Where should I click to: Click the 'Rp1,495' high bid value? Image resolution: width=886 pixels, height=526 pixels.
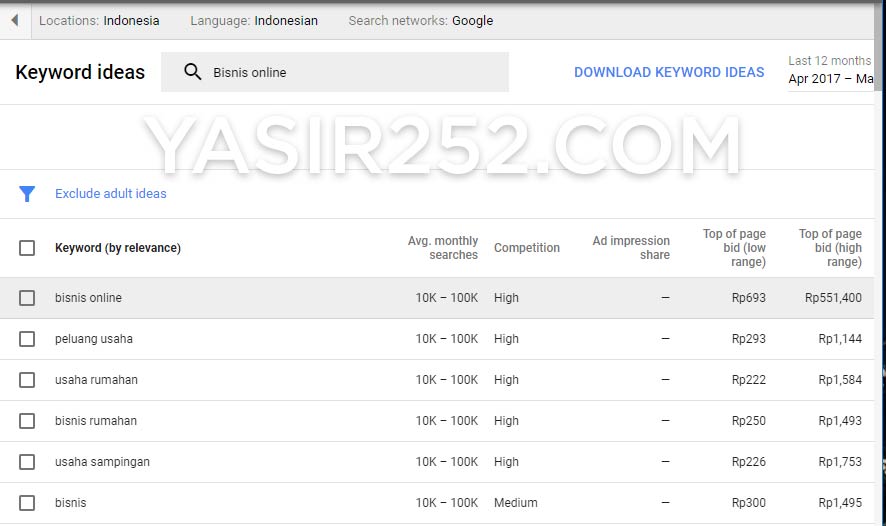(840, 503)
